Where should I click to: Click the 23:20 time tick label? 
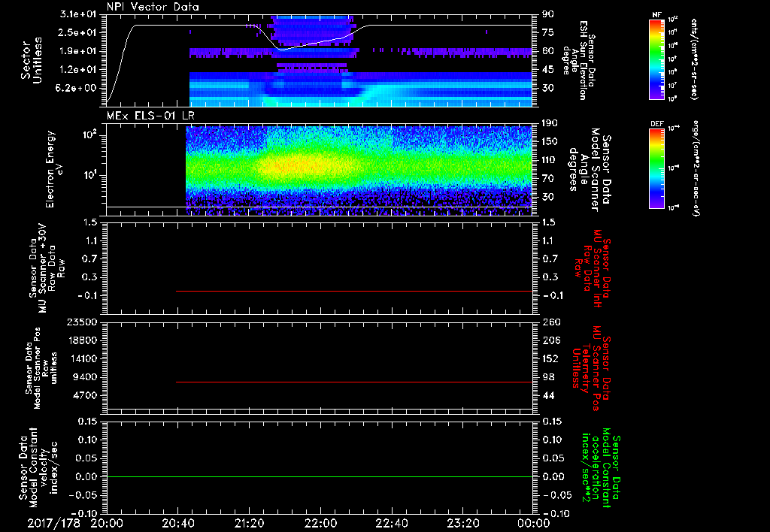coord(463,524)
